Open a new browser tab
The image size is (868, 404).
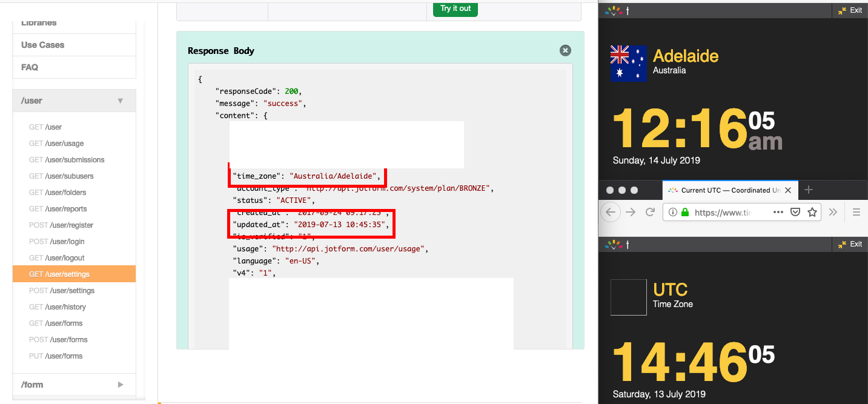click(808, 190)
